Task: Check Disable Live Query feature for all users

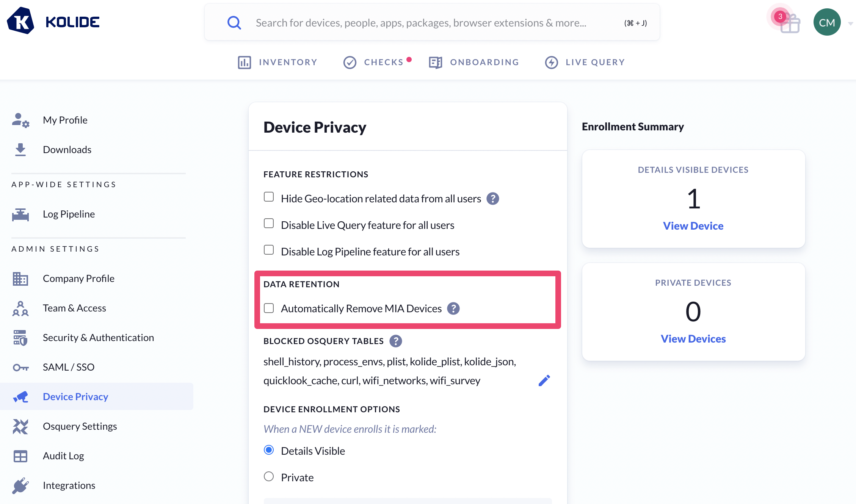Action: [x=269, y=224]
